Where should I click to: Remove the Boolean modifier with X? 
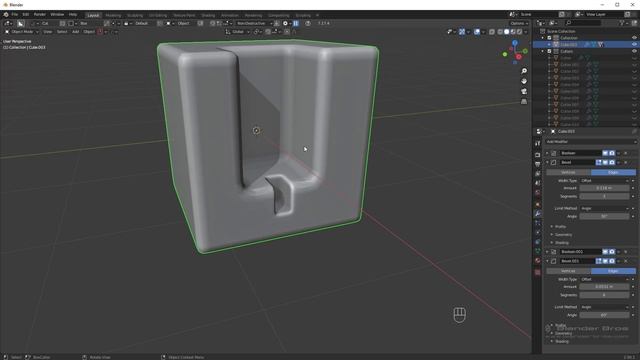coord(626,153)
